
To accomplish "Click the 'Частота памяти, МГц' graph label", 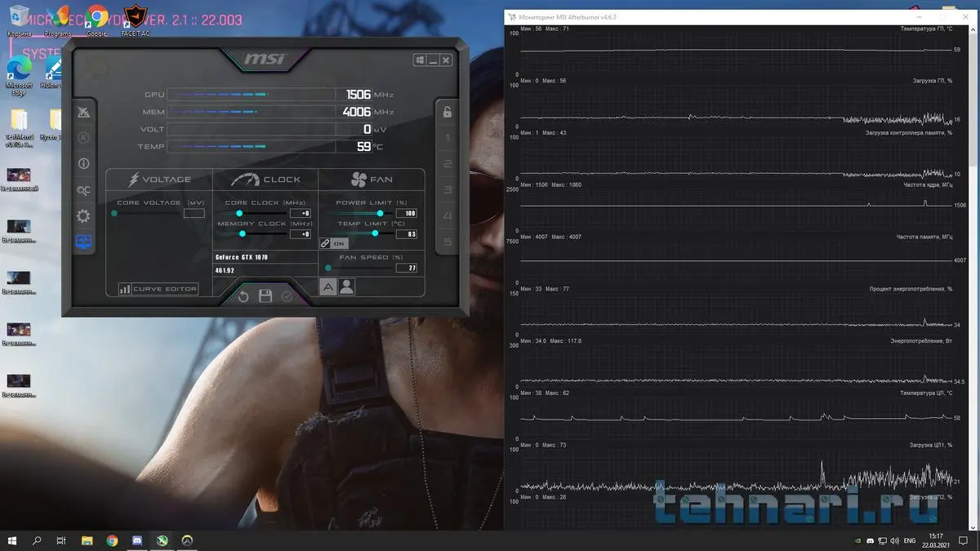I will point(924,237).
